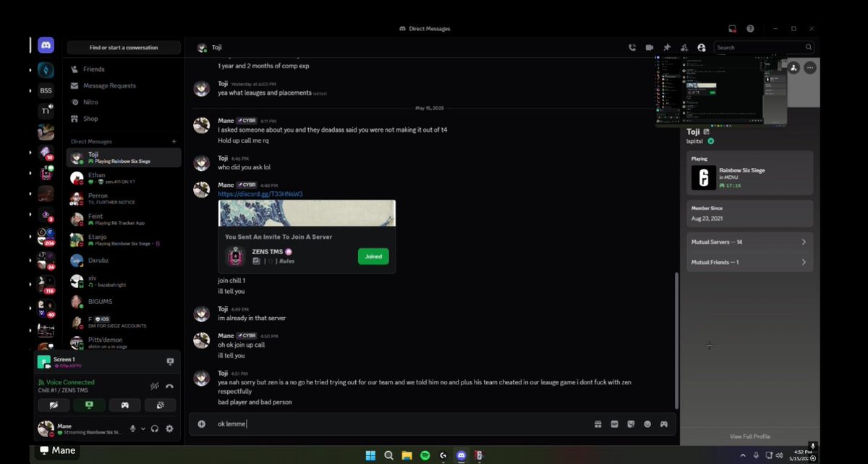This screenshot has height=464, width=868.
Task: Open the gift icon in message bar
Action: (x=598, y=424)
